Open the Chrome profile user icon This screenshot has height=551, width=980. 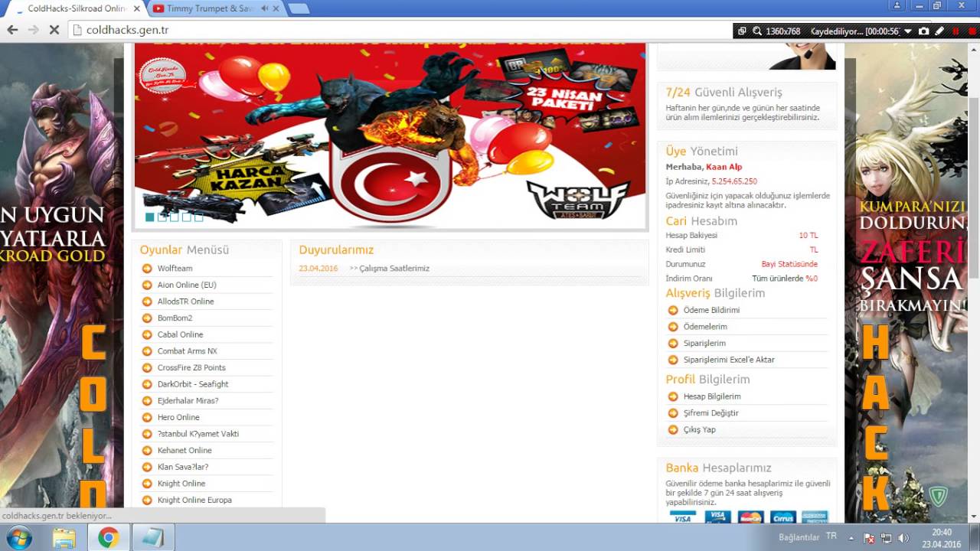(898, 5)
